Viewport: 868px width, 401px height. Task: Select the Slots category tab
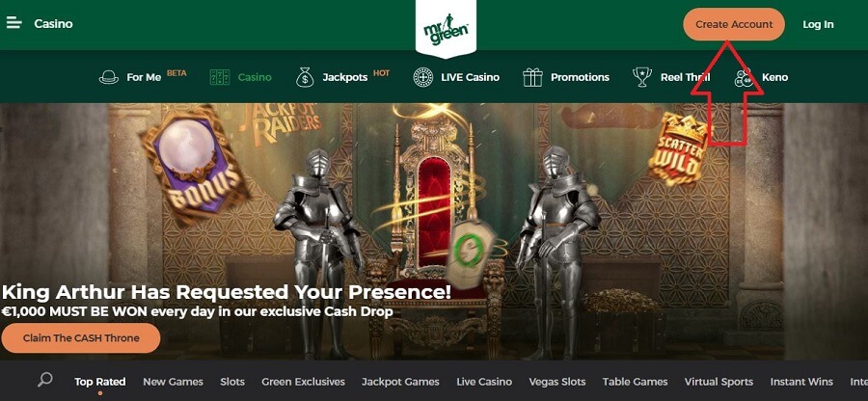point(231,382)
